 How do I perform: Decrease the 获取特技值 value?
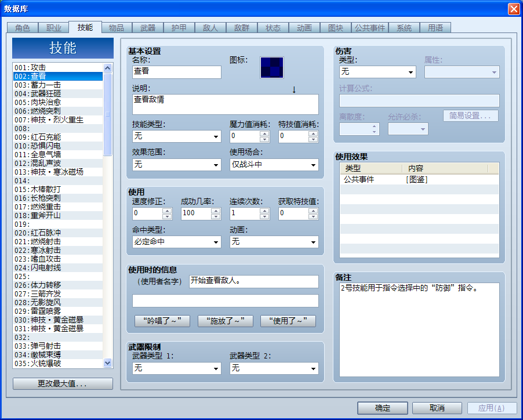(x=313, y=216)
